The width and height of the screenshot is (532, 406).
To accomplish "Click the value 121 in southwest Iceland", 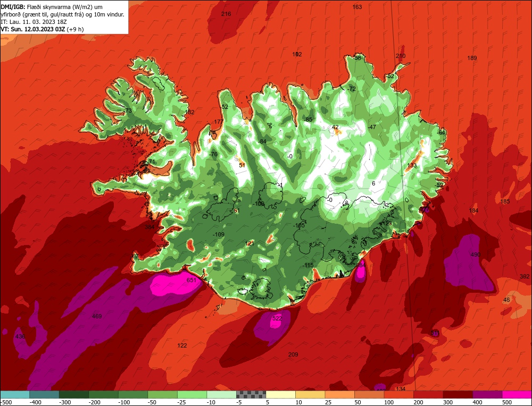I will click(250, 243).
